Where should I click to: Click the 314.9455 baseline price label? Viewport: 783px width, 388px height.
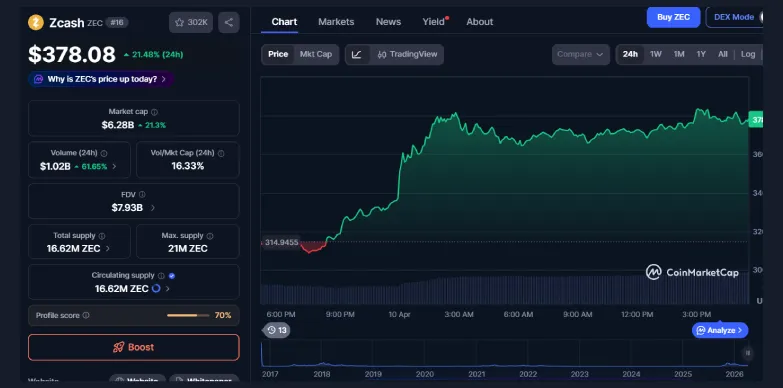coord(281,243)
